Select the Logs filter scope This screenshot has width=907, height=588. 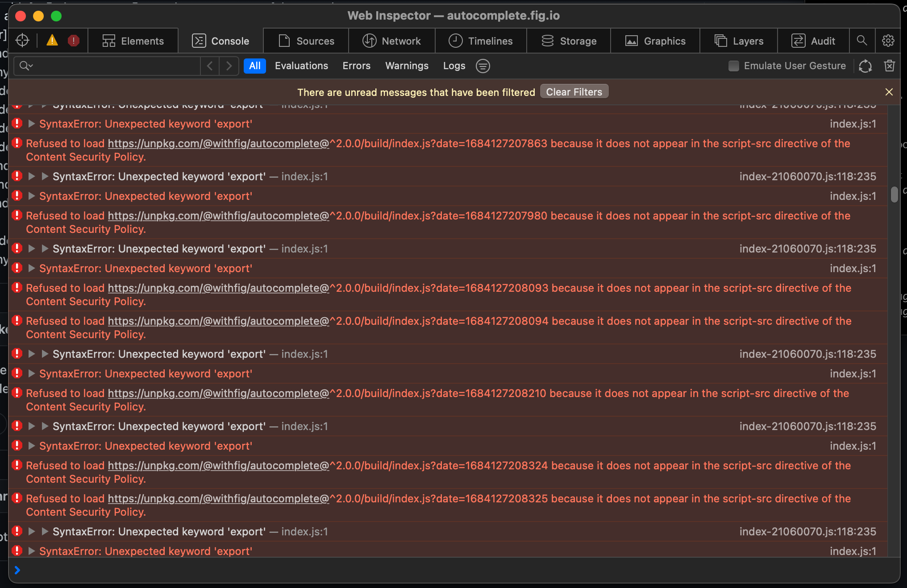click(454, 66)
